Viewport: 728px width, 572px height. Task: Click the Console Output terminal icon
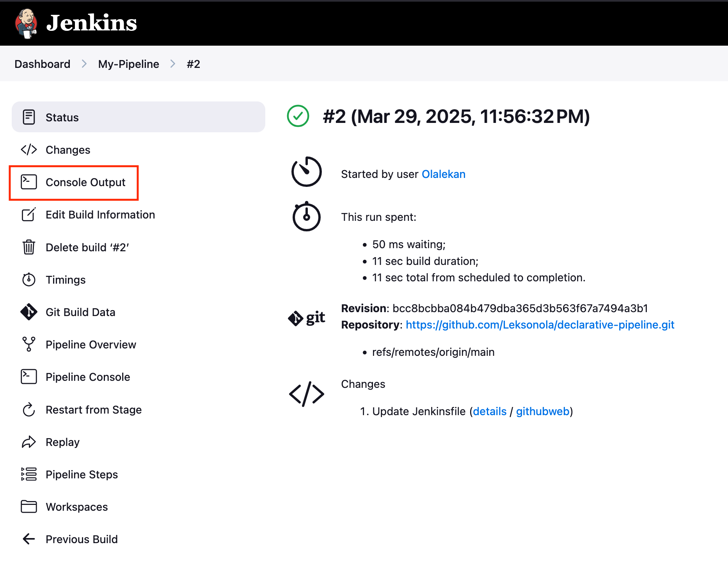[29, 182]
